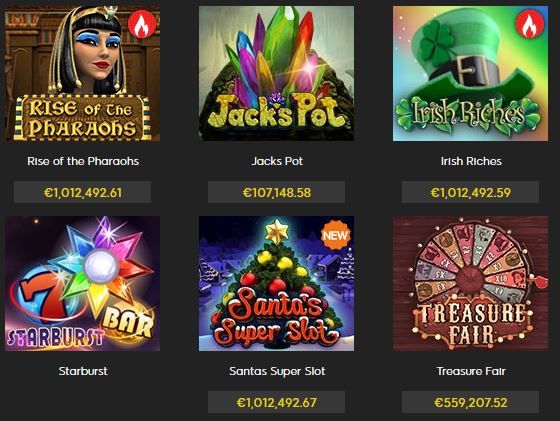Viewport: 560px width, 421px height.
Task: Launch Santas Super Slot Christmas tree thumbnail
Action: point(276,284)
